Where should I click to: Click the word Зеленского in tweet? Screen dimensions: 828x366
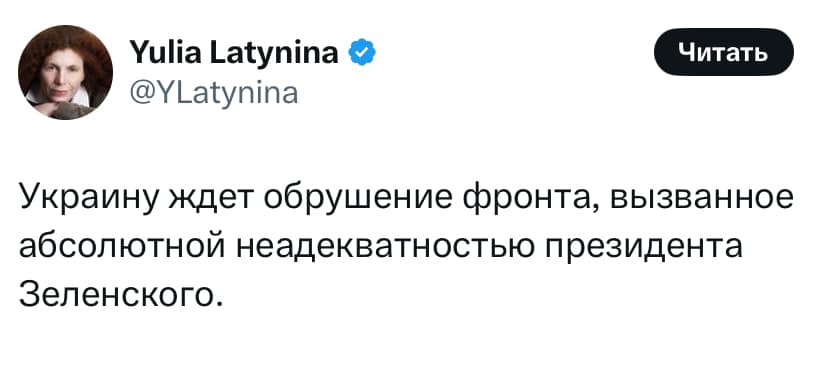point(118,294)
